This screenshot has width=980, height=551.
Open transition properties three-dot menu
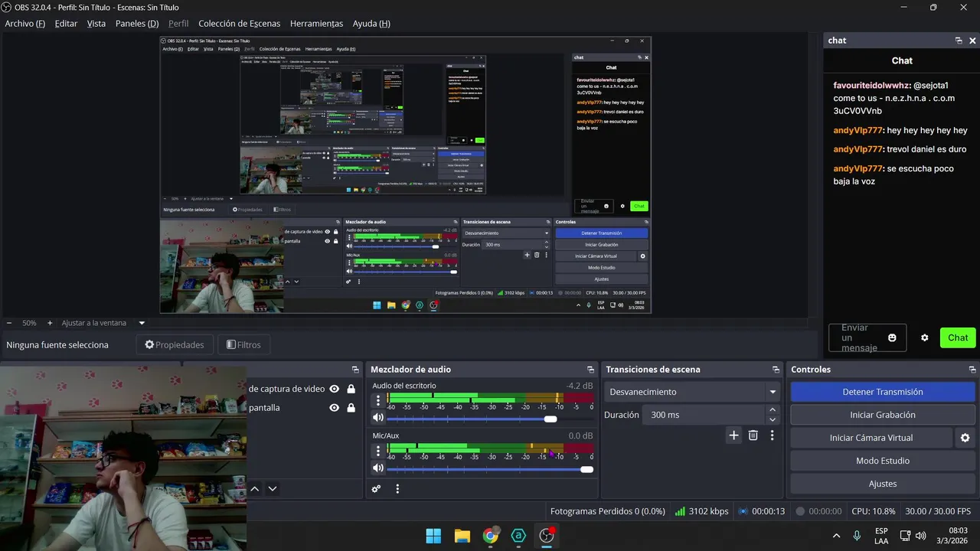pos(772,435)
